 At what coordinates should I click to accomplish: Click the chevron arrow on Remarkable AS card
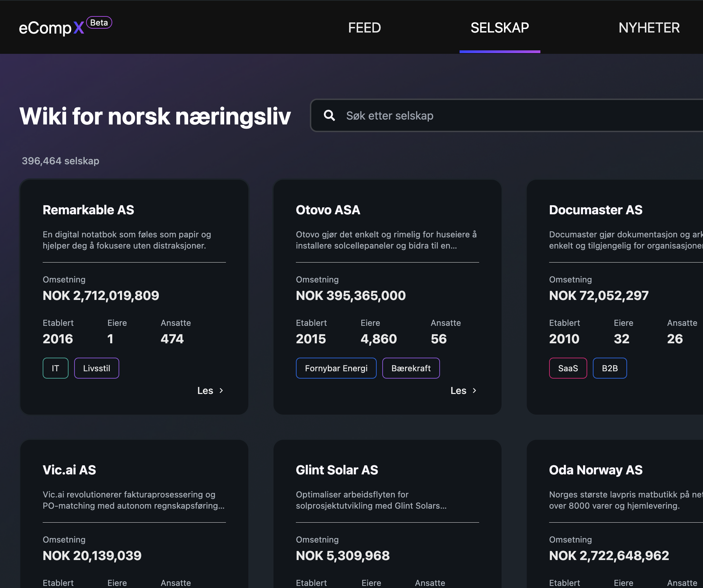pos(221,390)
